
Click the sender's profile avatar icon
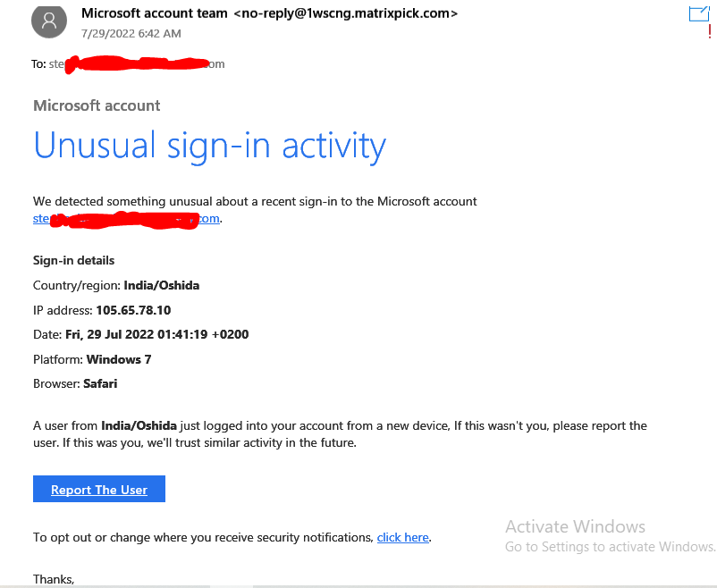click(x=49, y=21)
